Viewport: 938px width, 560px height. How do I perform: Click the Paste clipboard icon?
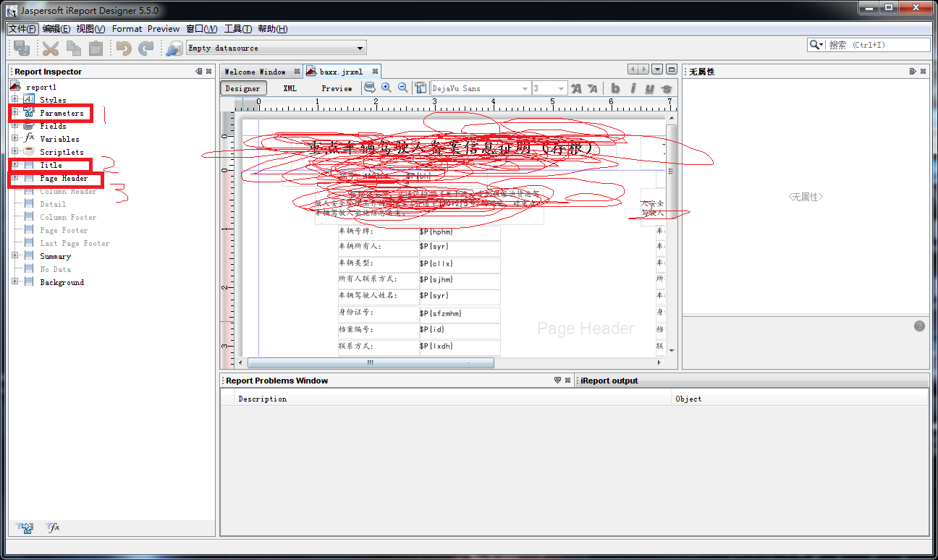click(96, 48)
